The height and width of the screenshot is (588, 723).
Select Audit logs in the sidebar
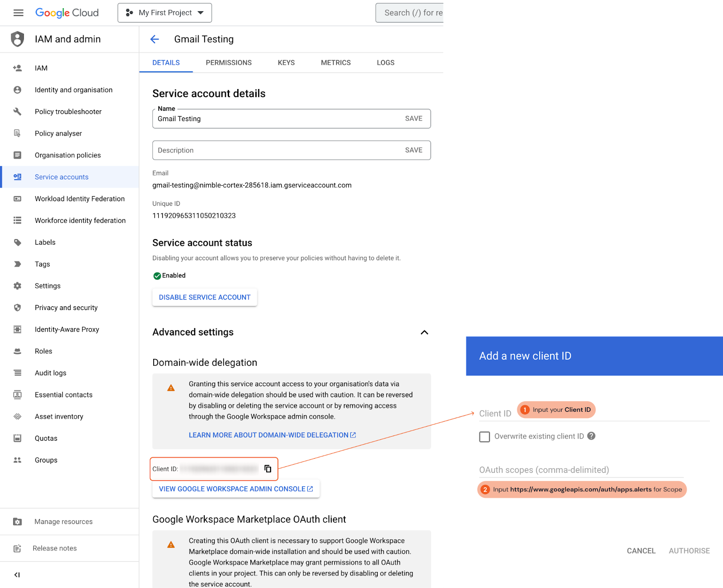coord(51,373)
